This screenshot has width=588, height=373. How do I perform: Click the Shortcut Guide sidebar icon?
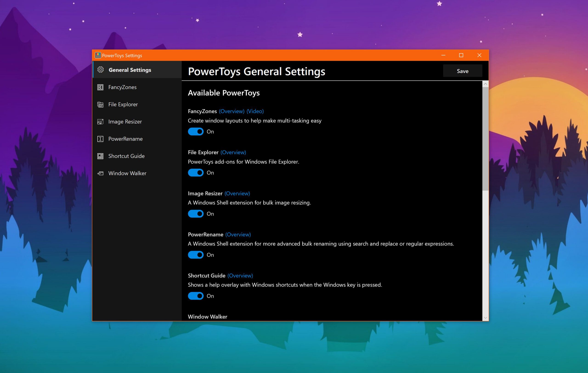click(x=100, y=156)
